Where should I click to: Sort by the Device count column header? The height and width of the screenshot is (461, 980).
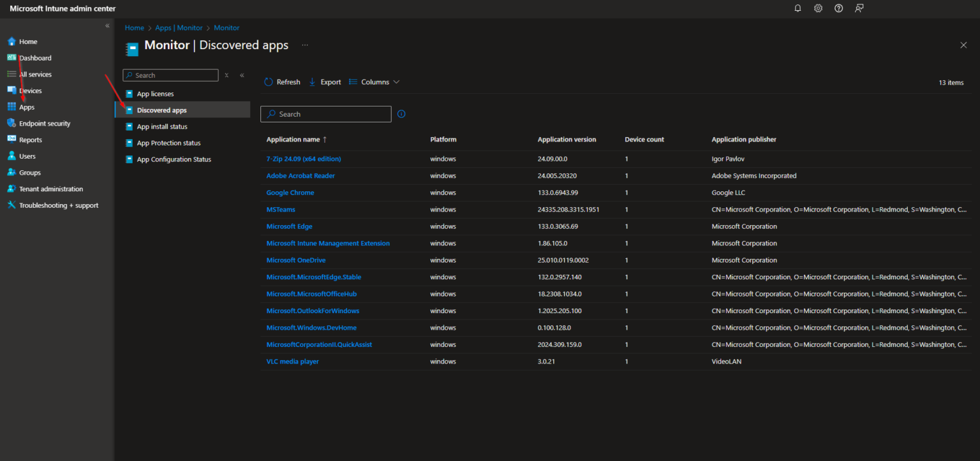(644, 140)
